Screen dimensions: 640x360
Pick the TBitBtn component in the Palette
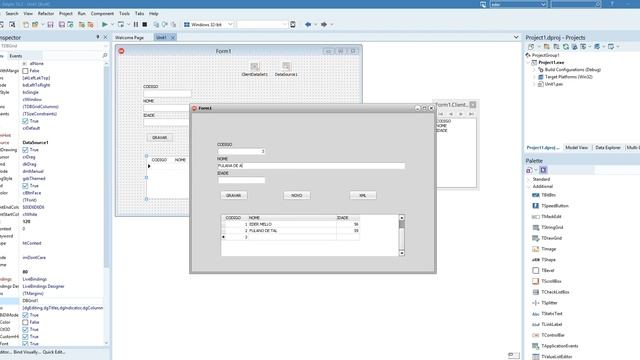click(x=549, y=195)
